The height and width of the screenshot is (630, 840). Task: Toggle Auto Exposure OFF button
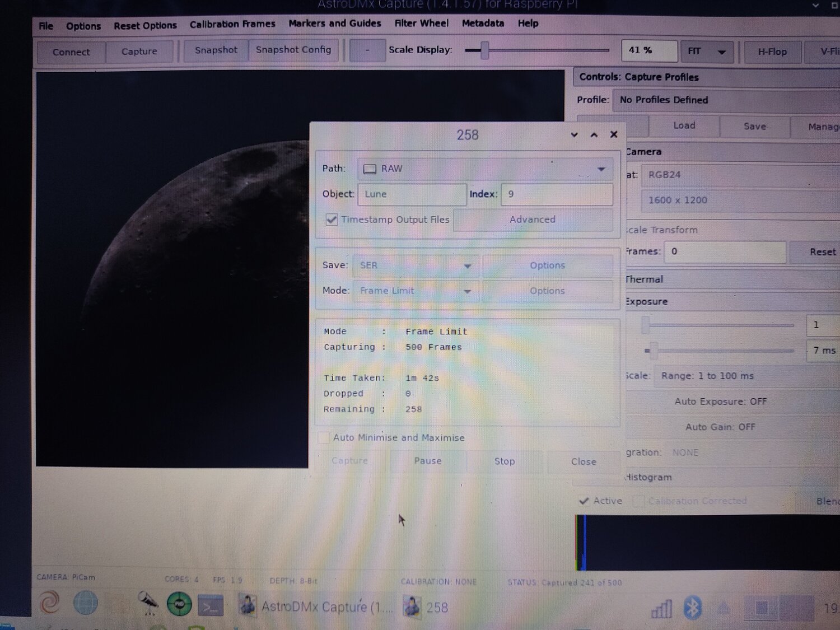coord(720,402)
